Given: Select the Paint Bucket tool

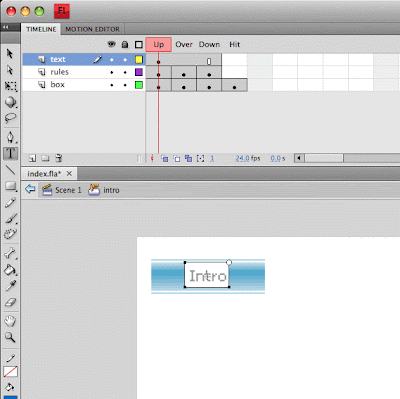Looking at the screenshot, I should point(11,269).
